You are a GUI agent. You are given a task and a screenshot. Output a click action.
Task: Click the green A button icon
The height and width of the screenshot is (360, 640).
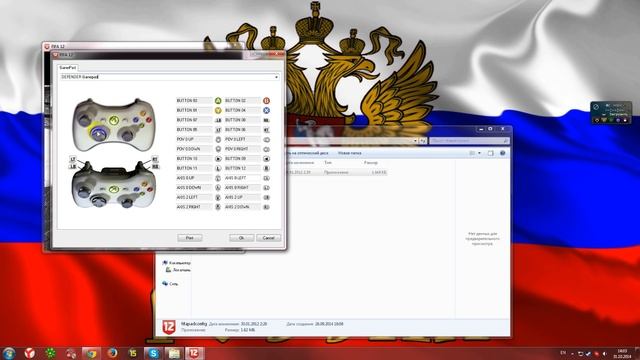click(218, 100)
